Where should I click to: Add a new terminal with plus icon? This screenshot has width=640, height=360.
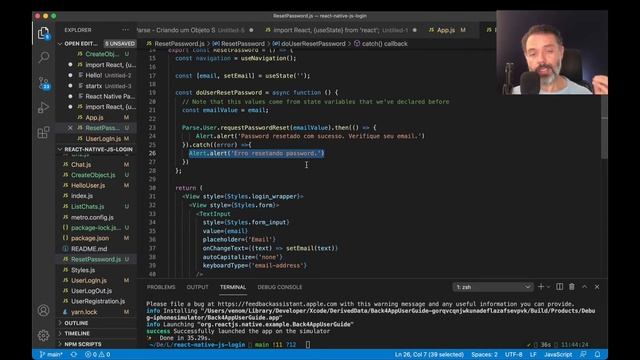click(541, 287)
